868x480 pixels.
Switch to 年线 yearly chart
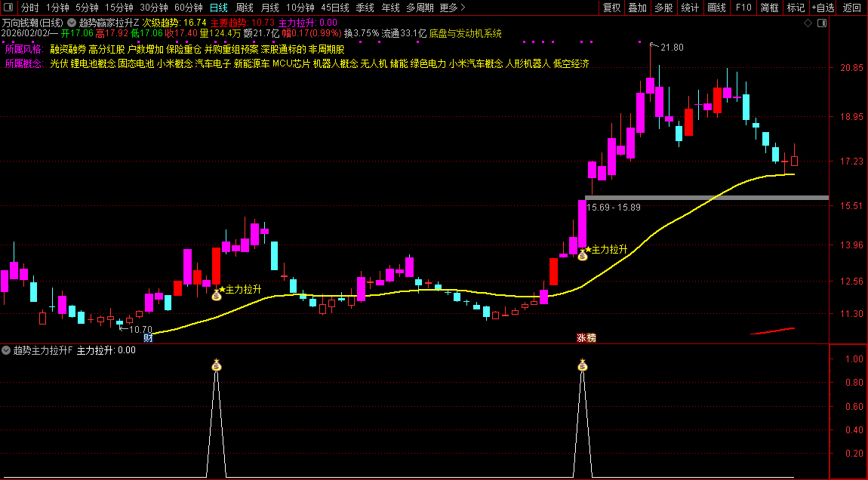390,8
